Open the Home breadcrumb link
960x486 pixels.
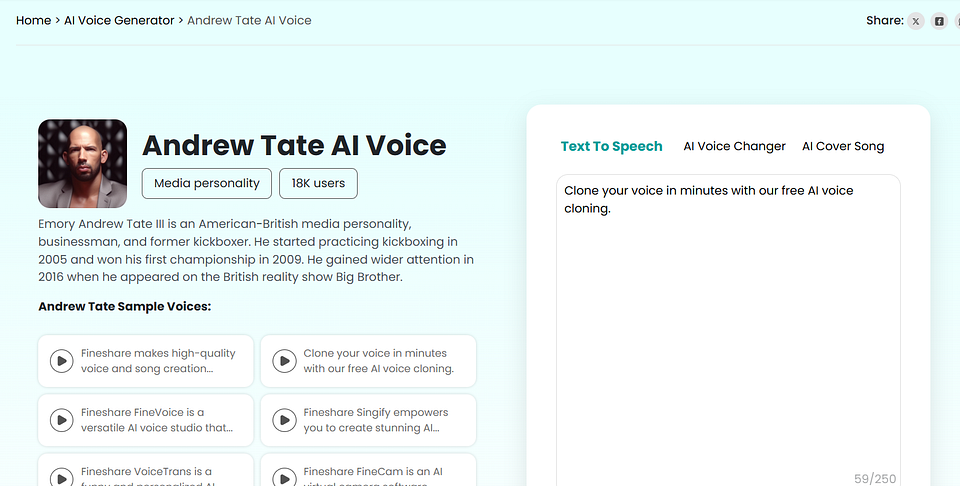tap(33, 20)
